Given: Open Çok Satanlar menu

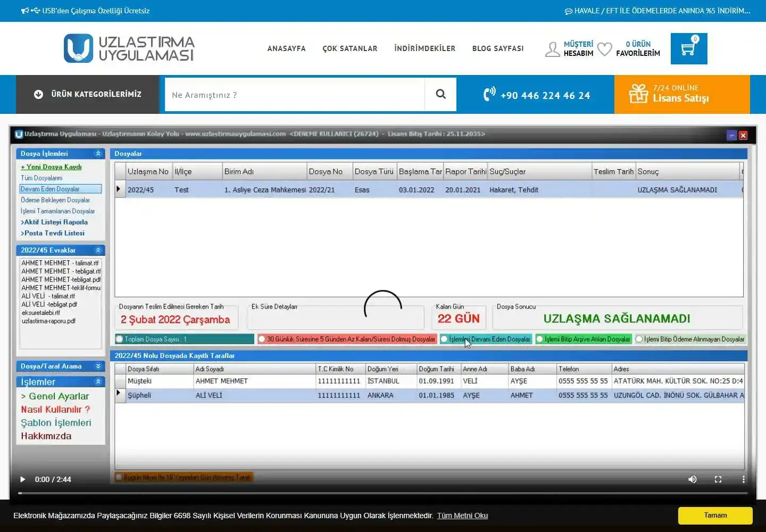Looking at the screenshot, I should pos(350,48).
